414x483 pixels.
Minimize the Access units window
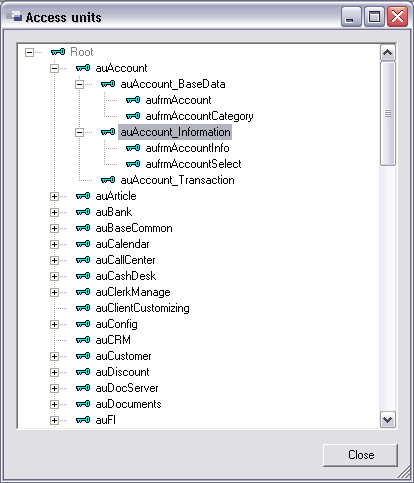click(x=351, y=16)
